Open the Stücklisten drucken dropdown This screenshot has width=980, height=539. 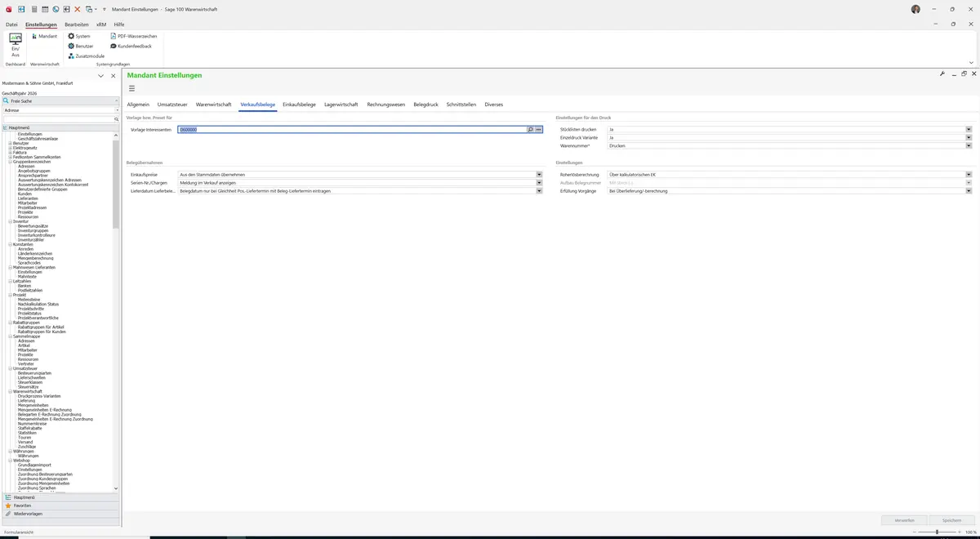coord(969,129)
